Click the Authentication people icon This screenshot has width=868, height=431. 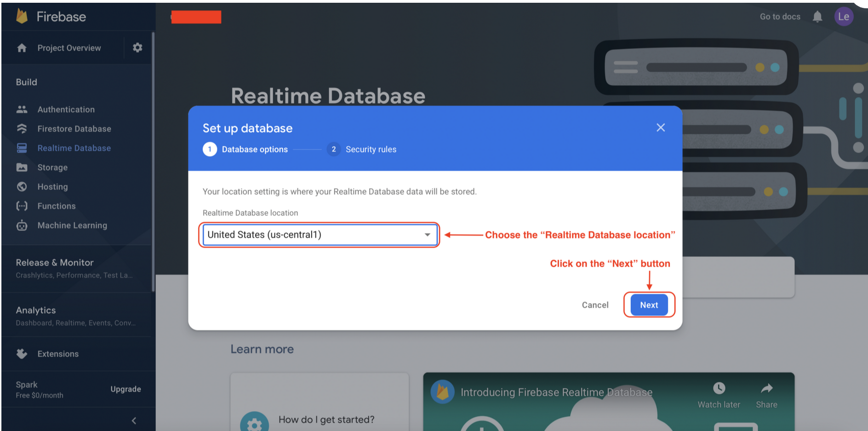pyautogui.click(x=22, y=109)
